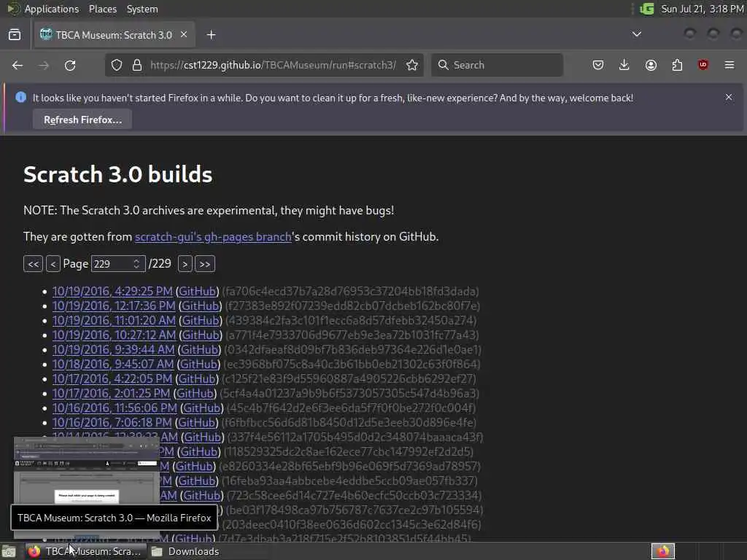Image resolution: width=747 pixels, height=560 pixels.
Task: Click the Search box in the toolbar
Action: click(x=497, y=65)
